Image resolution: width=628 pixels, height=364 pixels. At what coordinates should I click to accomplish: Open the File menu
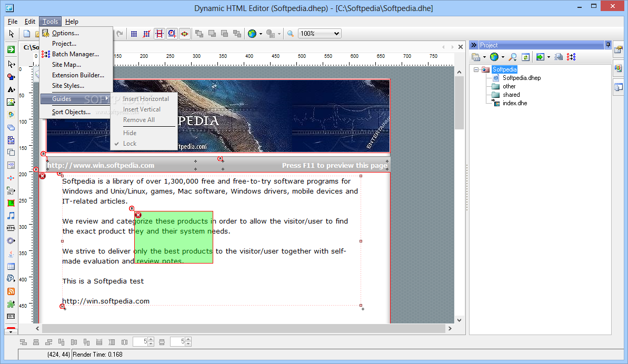click(x=13, y=22)
